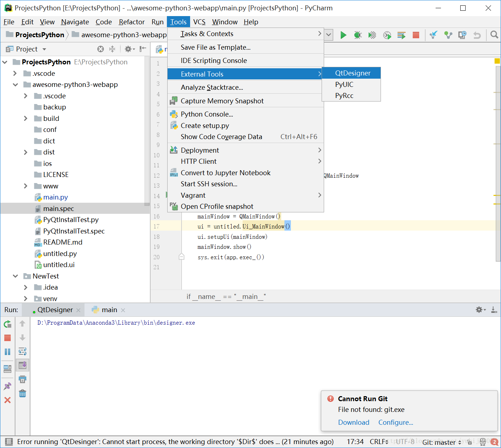501x448 pixels.
Task: Open Tasks & Contexts submenu
Action: (x=245, y=34)
